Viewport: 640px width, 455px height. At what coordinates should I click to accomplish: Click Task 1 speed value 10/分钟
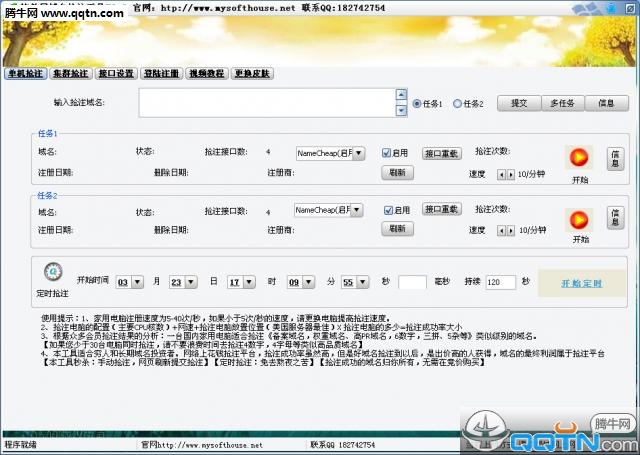(x=531, y=175)
